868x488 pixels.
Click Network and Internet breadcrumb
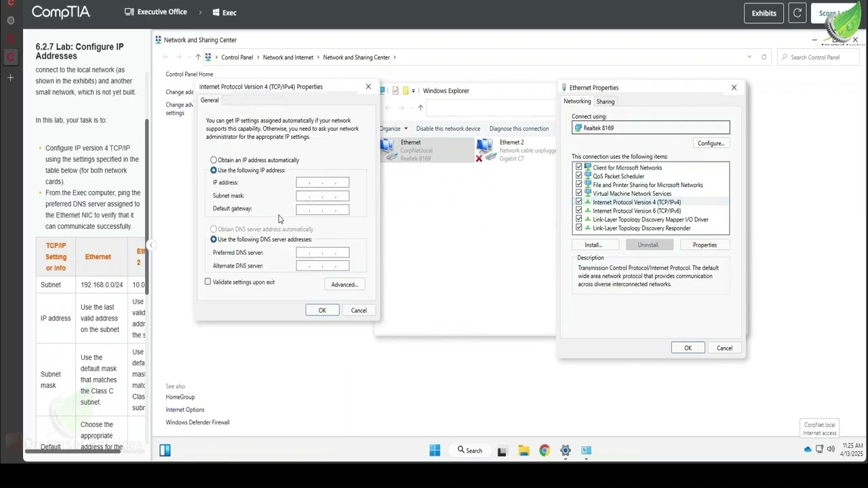288,57
